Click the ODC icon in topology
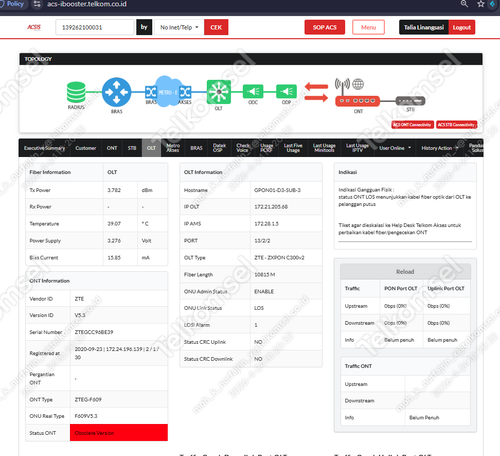Screen dimensions: 500x456 pos(253,91)
